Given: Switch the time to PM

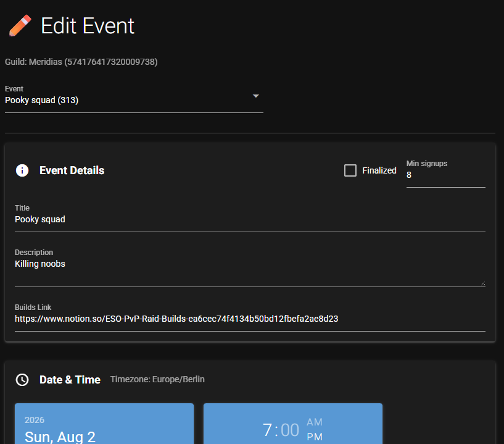Looking at the screenshot, I should click(x=315, y=437).
